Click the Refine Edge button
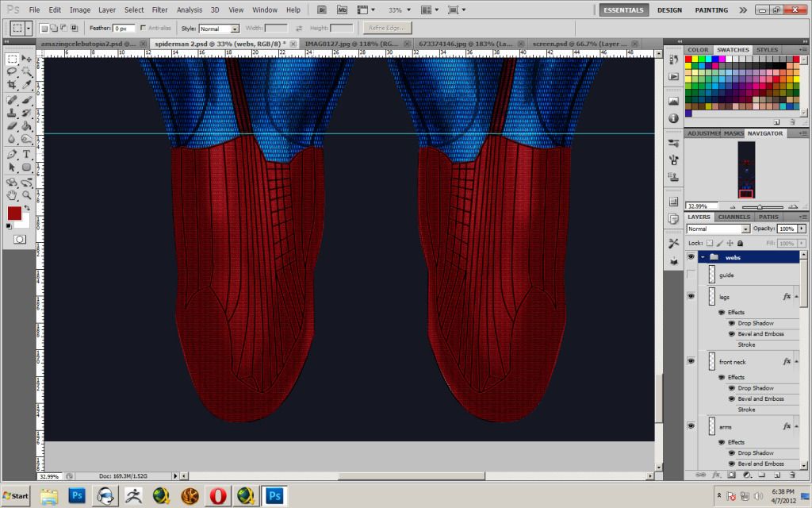This screenshot has width=812, height=508. [387, 28]
